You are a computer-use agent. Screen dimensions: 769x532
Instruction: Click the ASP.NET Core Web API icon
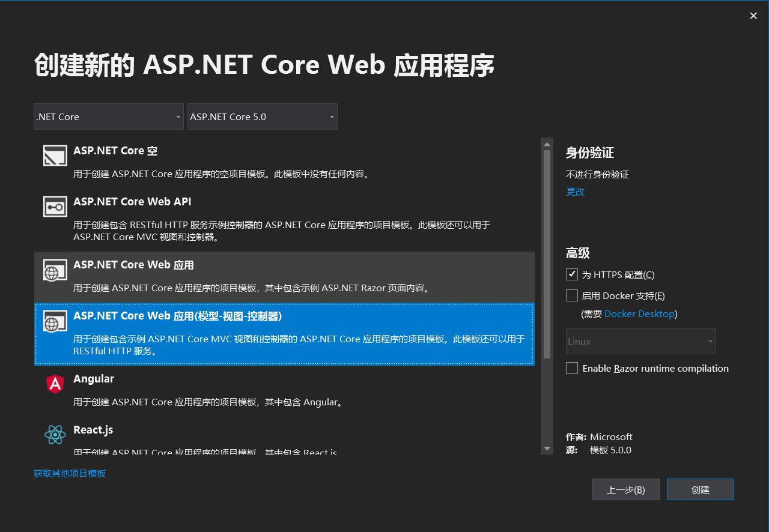point(55,206)
